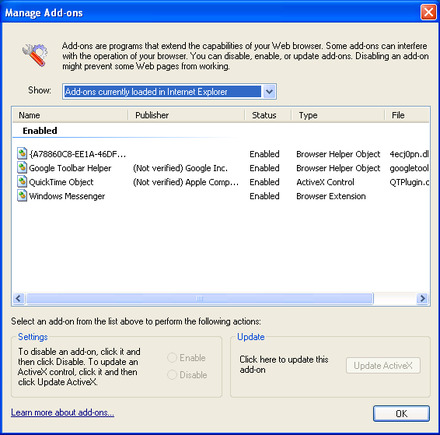
Task: Click the Google Toolbar Helper icon
Action: [22, 168]
